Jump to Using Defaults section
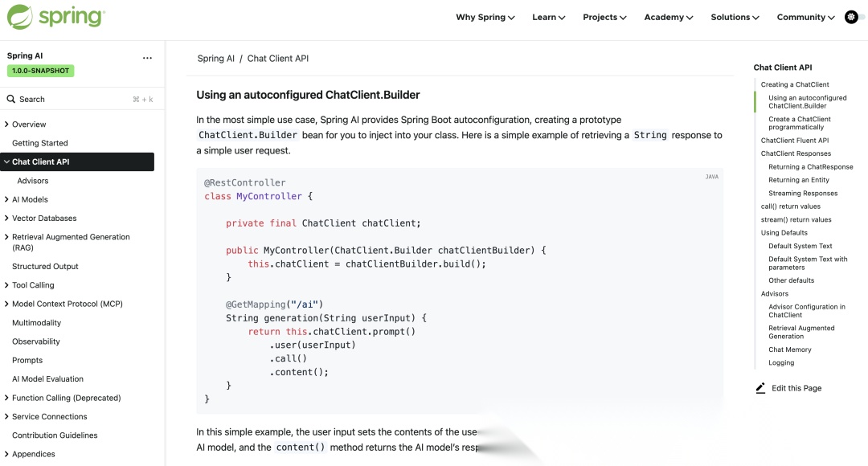Screen dimensions: 868x466 click(784, 233)
